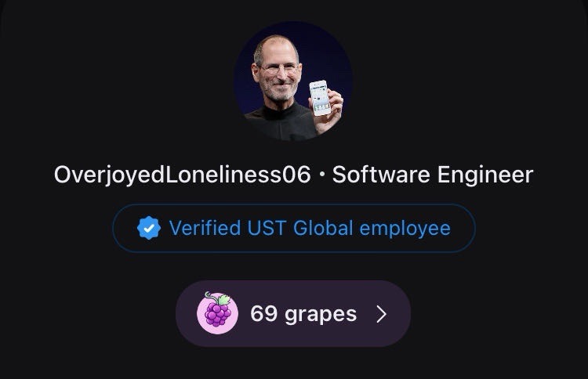Viewport: 588px width, 379px height.
Task: Click the "grapes" word in the counter
Action: pyautogui.click(x=321, y=315)
